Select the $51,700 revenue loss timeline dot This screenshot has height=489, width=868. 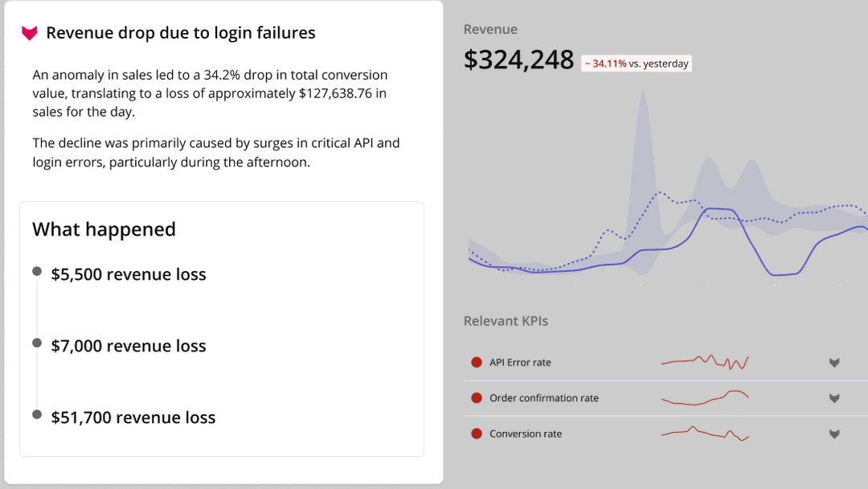pos(37,414)
